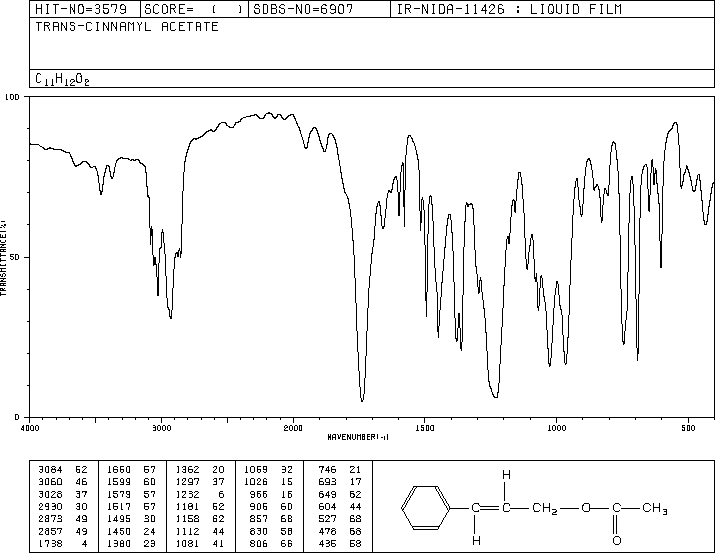Click the 1000 x-axis tick label
Image resolution: width=715 pixels, height=553 pixels.
coord(556,428)
